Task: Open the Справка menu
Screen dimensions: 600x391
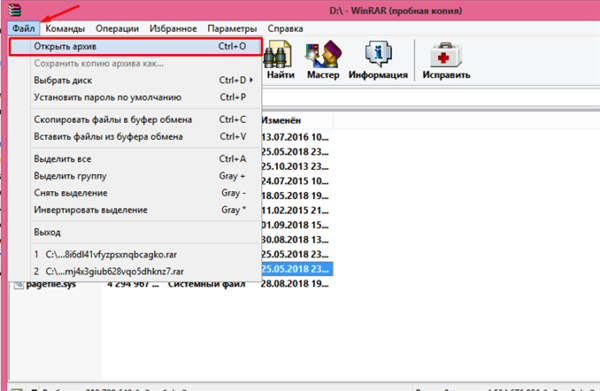Action: pyautogui.click(x=285, y=29)
